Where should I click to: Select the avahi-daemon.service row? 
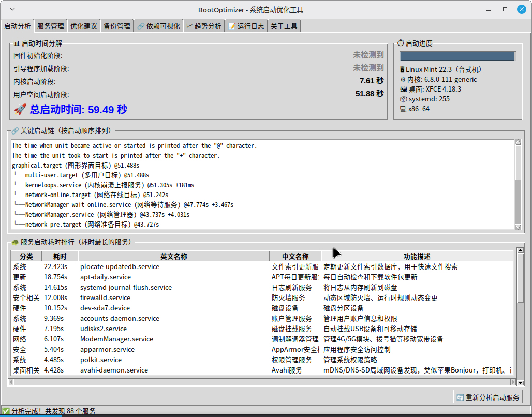[262, 370]
